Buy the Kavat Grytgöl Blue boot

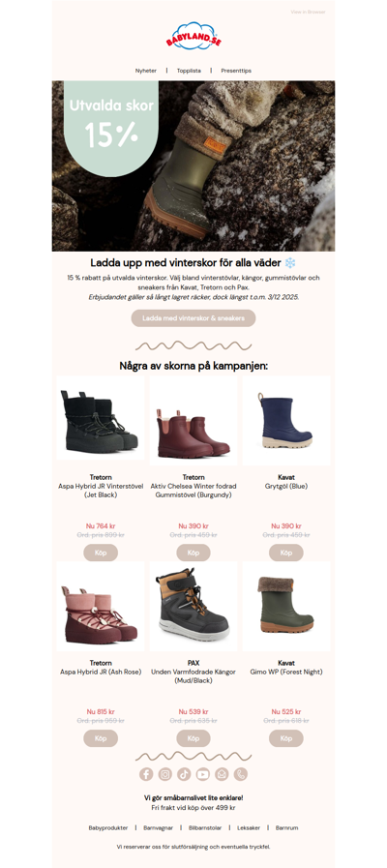pyautogui.click(x=286, y=553)
